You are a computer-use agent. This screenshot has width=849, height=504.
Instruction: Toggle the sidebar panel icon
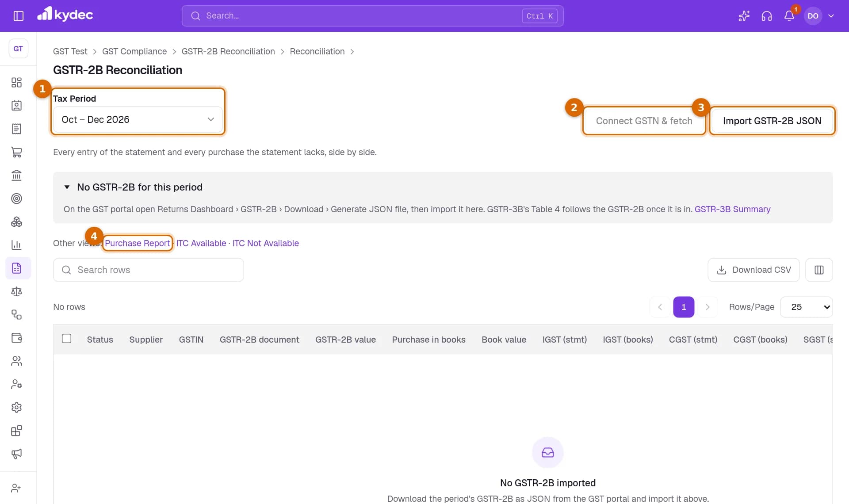[x=19, y=16]
